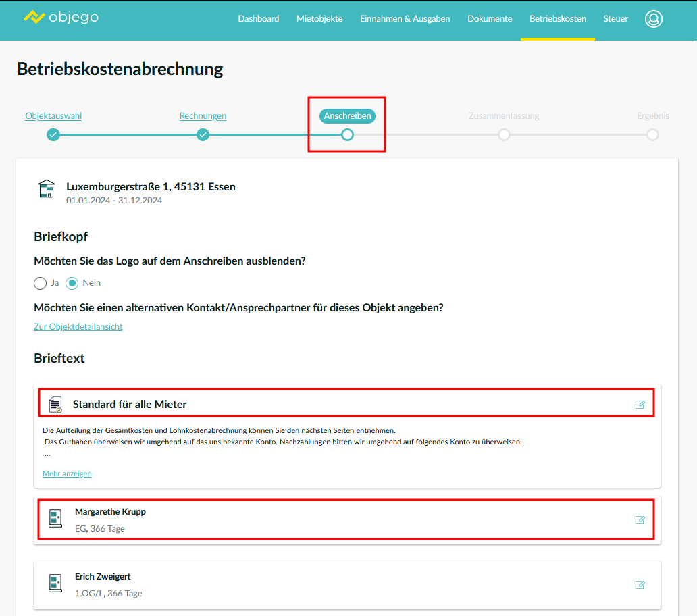697x616 pixels.
Task: Click the Zusammenfassung progress step circle
Action: tap(504, 135)
